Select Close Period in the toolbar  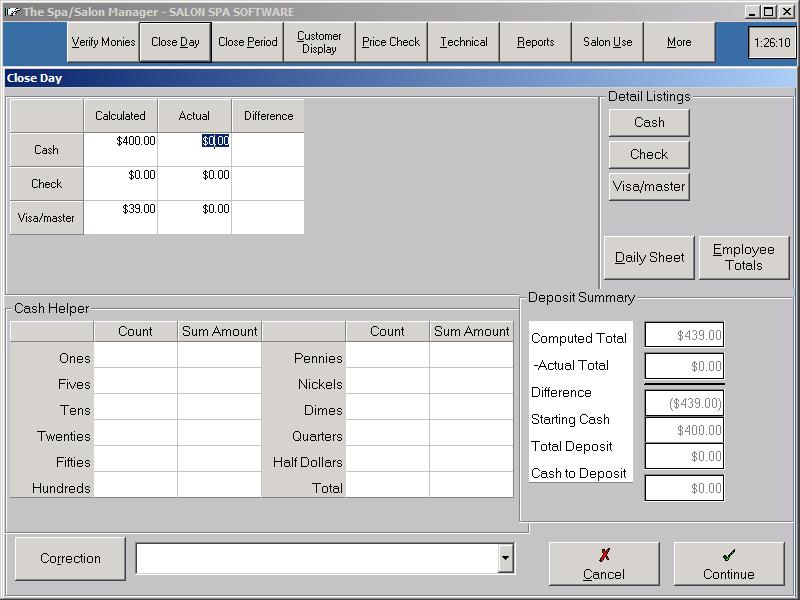coord(248,42)
